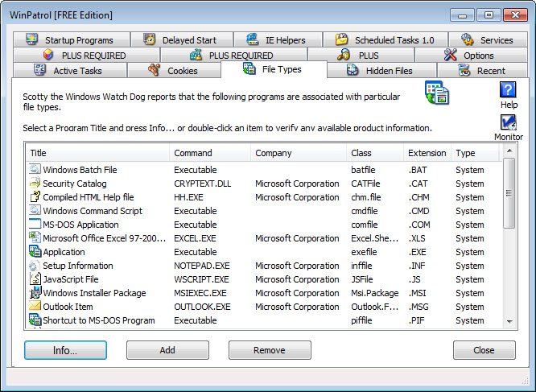The width and height of the screenshot is (536, 392).
Task: Open the Recent tab
Action: click(482, 70)
